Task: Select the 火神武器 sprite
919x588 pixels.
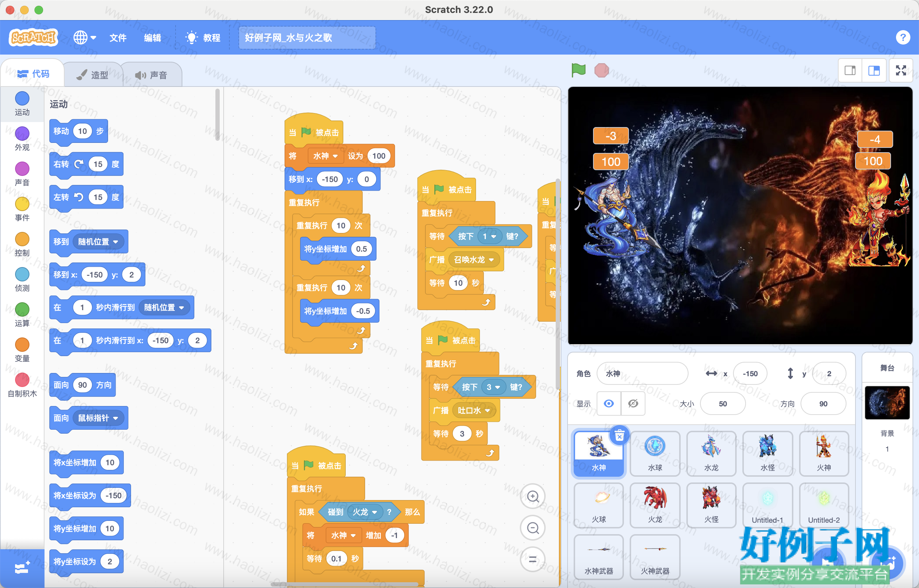Action: [x=655, y=557]
